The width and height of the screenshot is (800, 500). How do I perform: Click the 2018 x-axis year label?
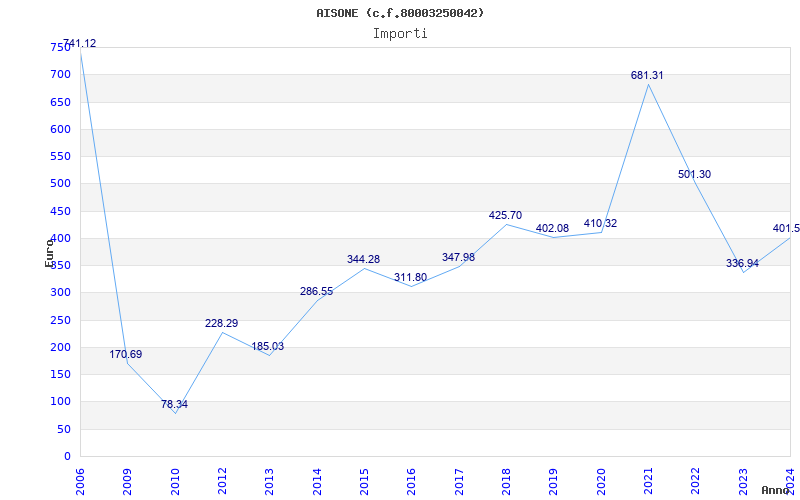(506, 481)
